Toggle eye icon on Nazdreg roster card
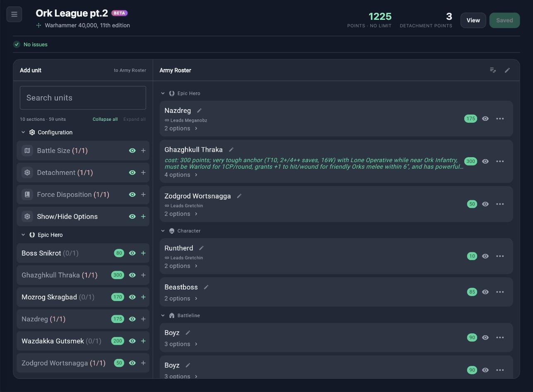The image size is (533, 392). coord(485,119)
